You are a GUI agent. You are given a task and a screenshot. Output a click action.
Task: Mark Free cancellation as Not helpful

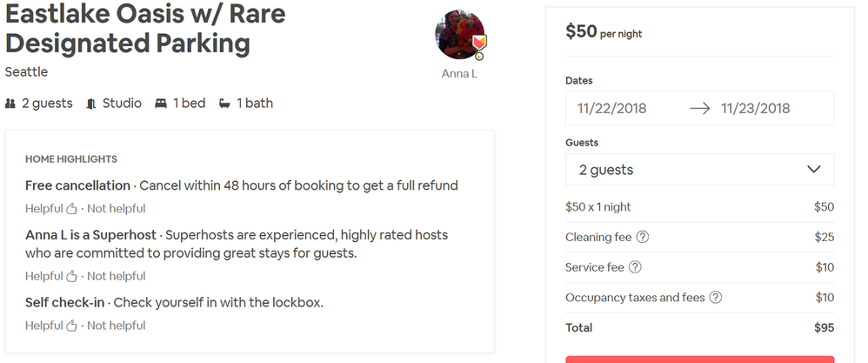(x=116, y=208)
